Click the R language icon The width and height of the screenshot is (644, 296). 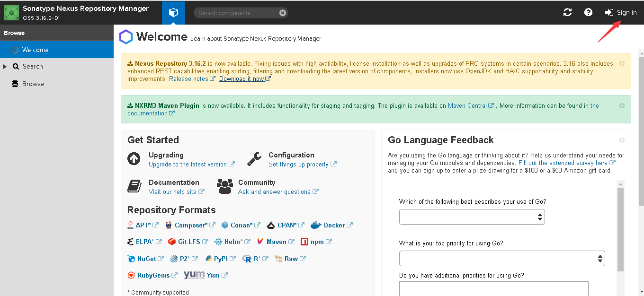click(247, 259)
